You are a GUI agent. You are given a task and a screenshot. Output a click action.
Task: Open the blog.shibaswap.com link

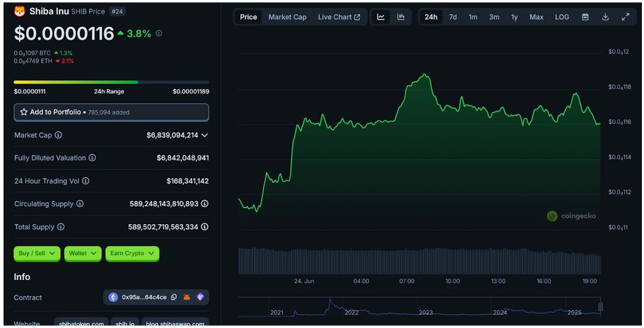click(175, 324)
